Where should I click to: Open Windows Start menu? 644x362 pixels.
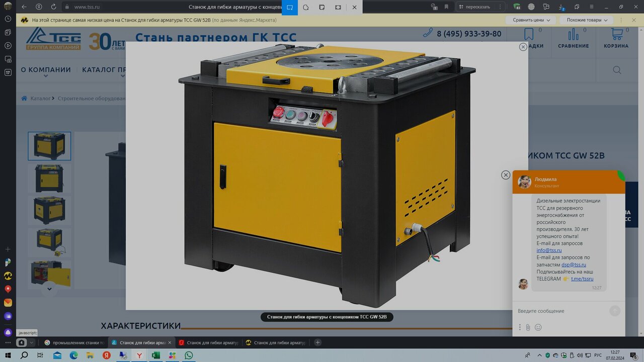(x=8, y=355)
